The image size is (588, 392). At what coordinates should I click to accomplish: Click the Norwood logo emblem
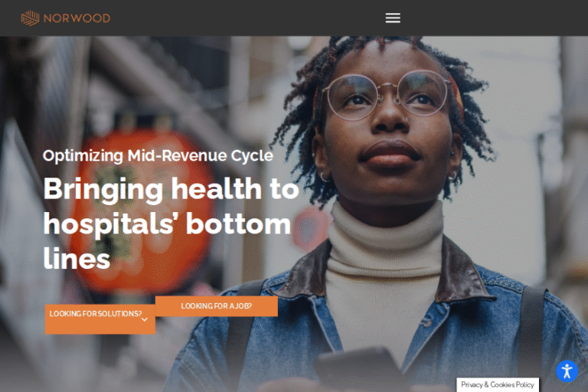click(30, 18)
